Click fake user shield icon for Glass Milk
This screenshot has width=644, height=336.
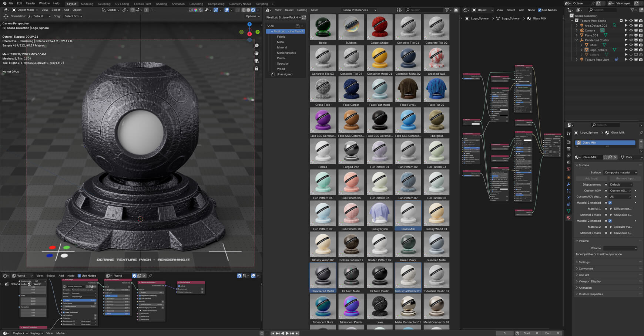click(x=606, y=157)
